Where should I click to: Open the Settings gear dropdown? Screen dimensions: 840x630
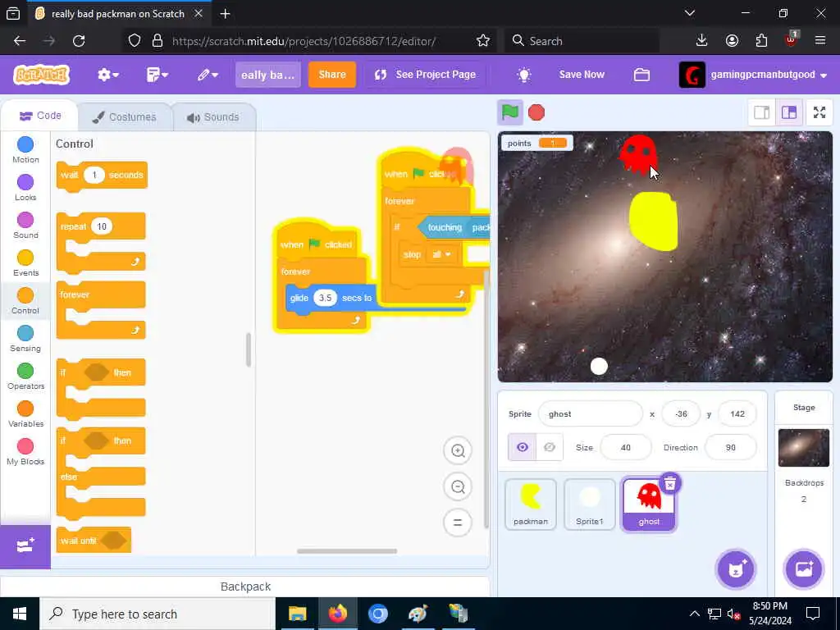[107, 75]
